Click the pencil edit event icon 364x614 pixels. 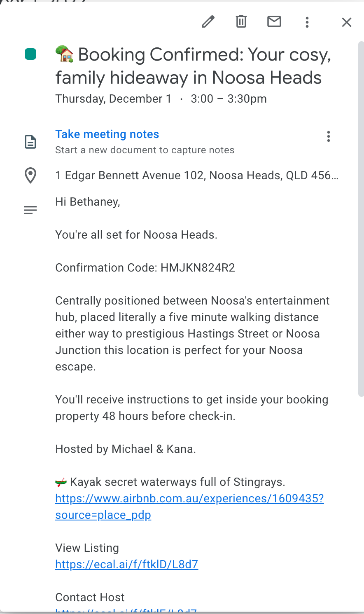coord(208,21)
